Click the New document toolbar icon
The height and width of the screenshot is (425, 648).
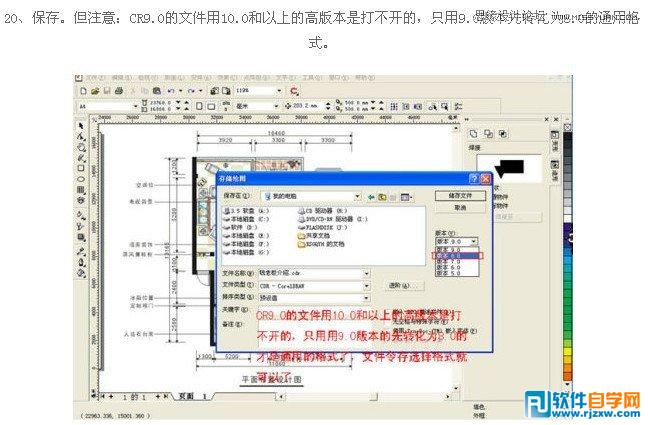tap(83, 91)
